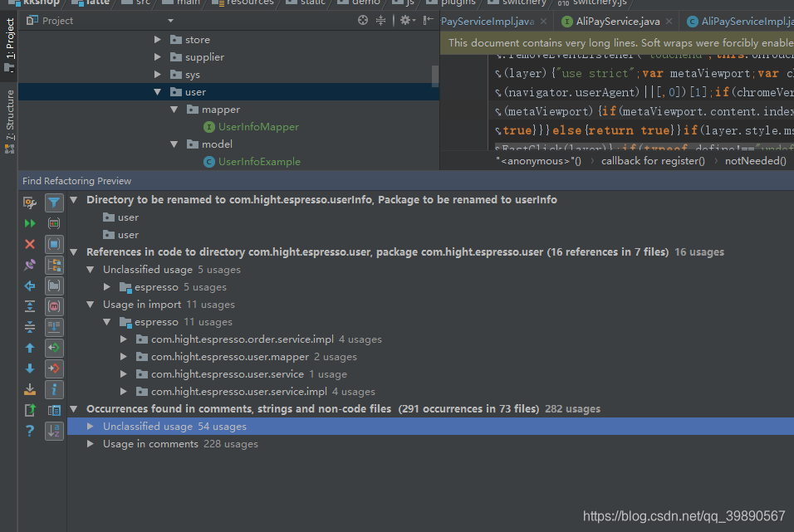Viewport: 794px width, 532px height.
Task: Click the orange tray download icon
Action: pos(30,389)
